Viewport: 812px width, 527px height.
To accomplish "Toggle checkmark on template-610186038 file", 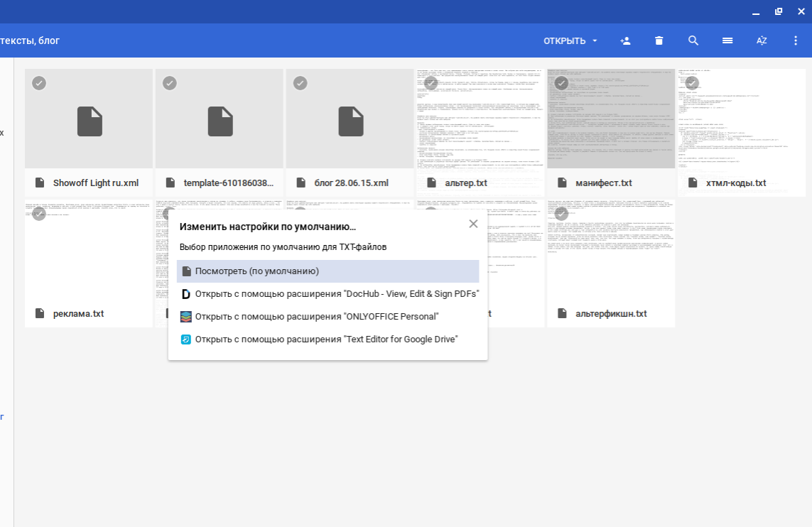I will tap(169, 83).
